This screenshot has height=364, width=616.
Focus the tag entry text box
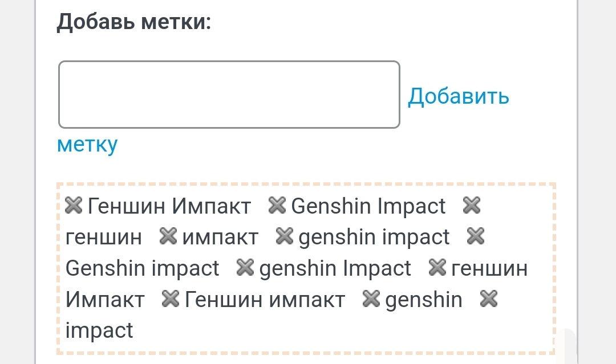tap(229, 95)
